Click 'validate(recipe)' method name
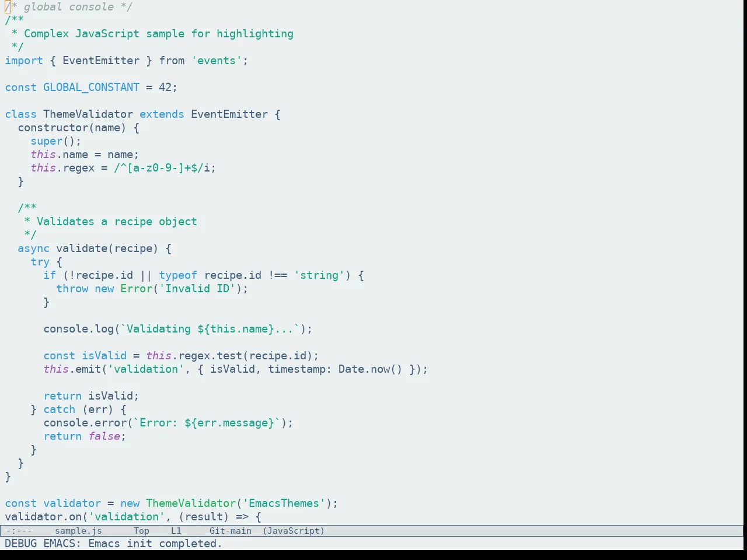 (x=107, y=249)
